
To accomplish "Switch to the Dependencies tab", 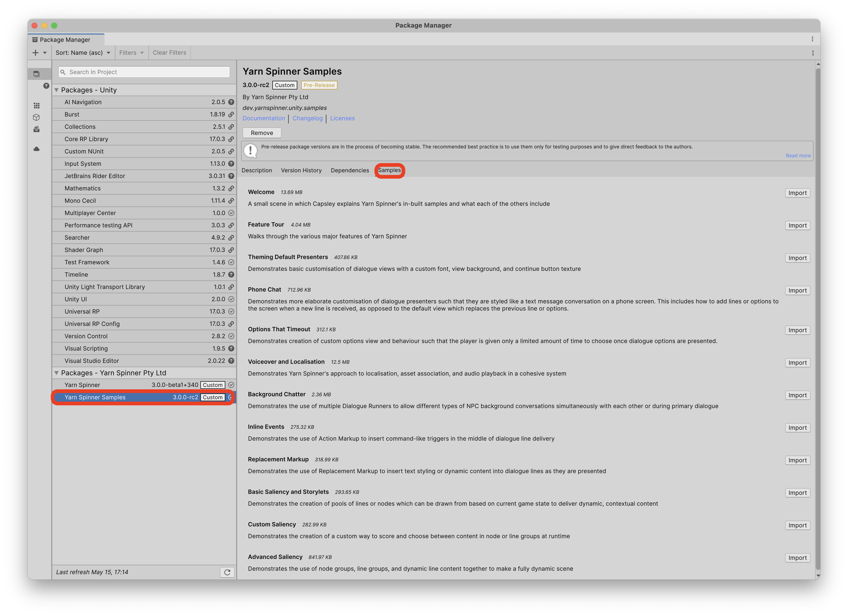I will pos(350,171).
